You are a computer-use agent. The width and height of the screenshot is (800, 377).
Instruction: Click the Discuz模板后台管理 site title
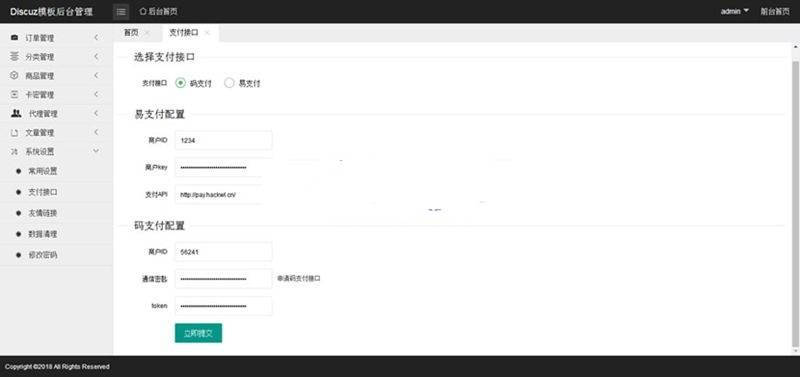52,12
